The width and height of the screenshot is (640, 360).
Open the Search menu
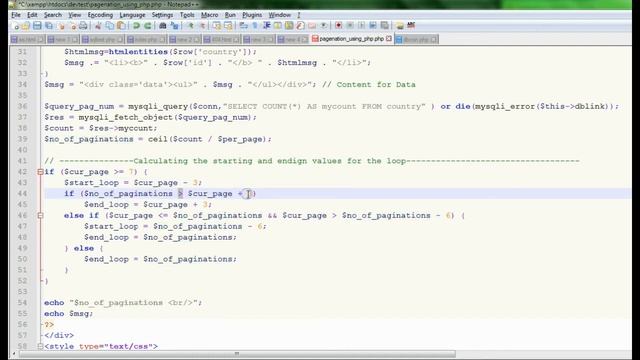pos(53,15)
